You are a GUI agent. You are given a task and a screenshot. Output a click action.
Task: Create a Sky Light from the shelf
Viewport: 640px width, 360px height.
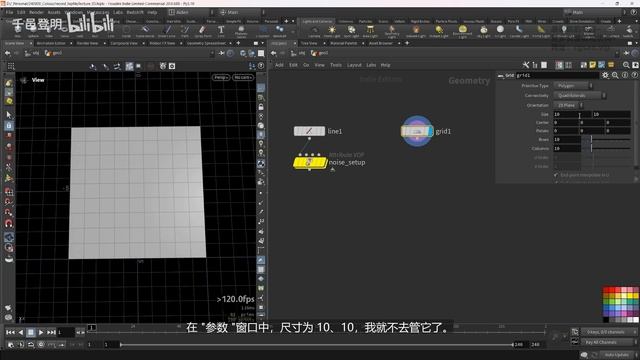pos(484,31)
